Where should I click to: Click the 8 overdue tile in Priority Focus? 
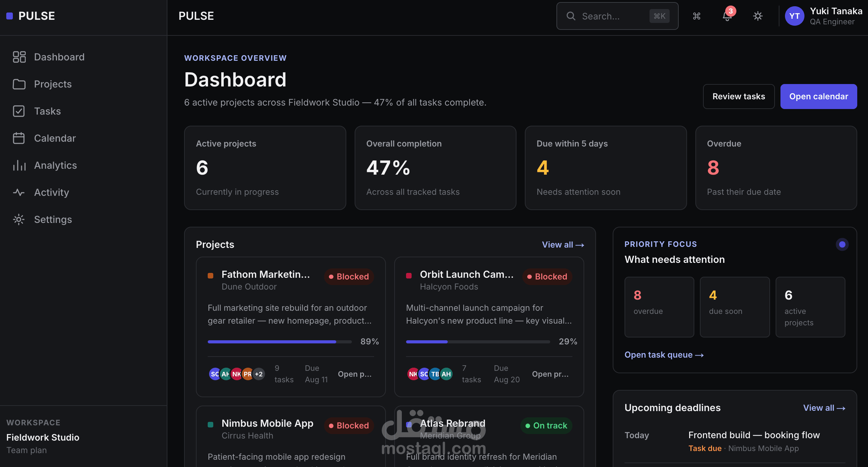click(659, 307)
